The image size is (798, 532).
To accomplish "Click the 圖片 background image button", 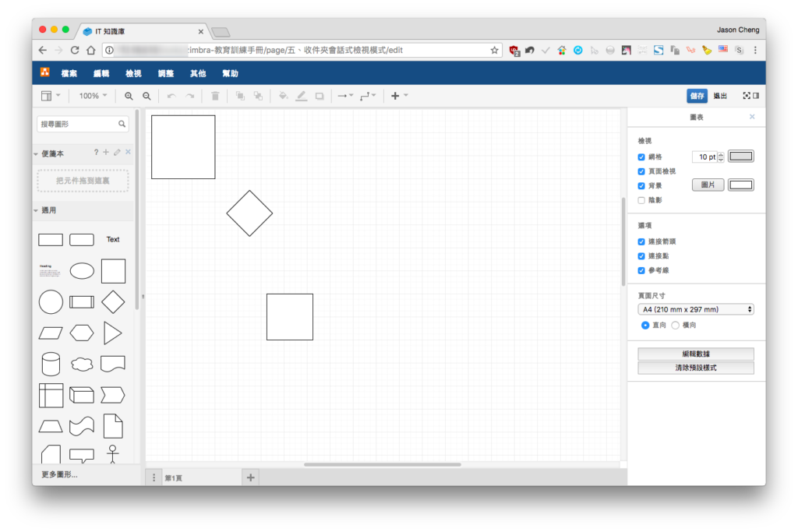I will (708, 185).
